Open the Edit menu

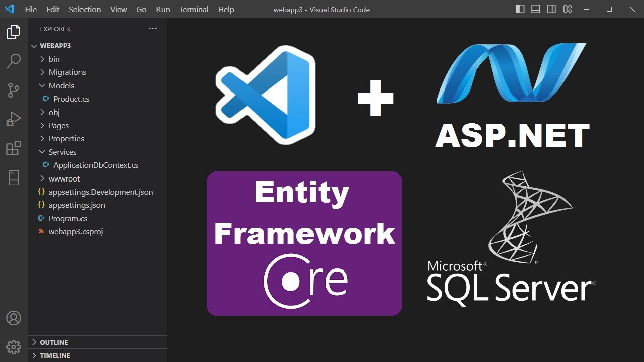pos(53,9)
